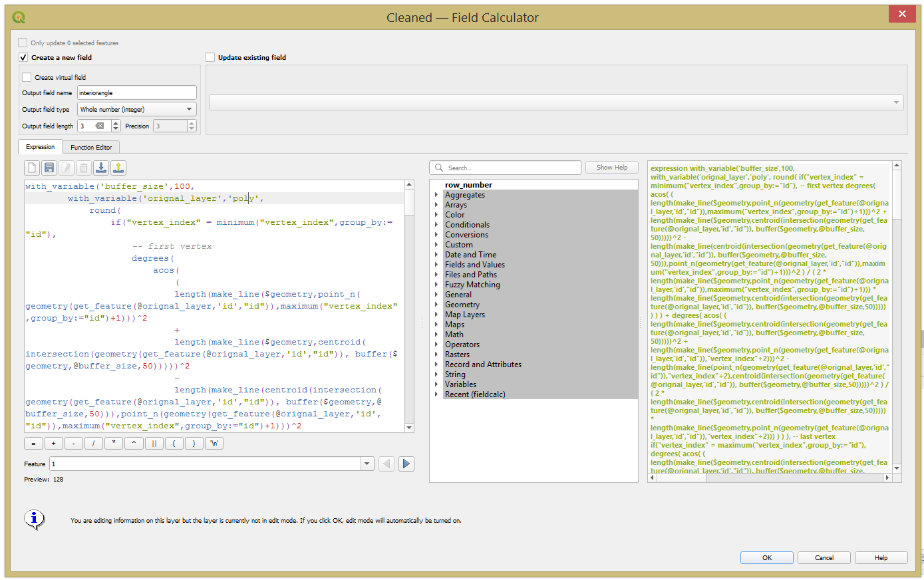924x580 pixels.
Task: Toggle Create a new field checkbox
Action: [x=23, y=57]
